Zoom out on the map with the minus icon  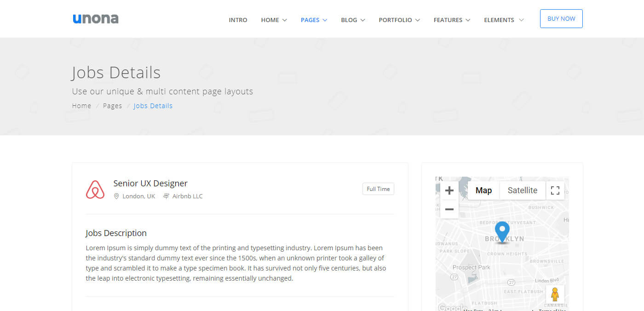pyautogui.click(x=449, y=209)
